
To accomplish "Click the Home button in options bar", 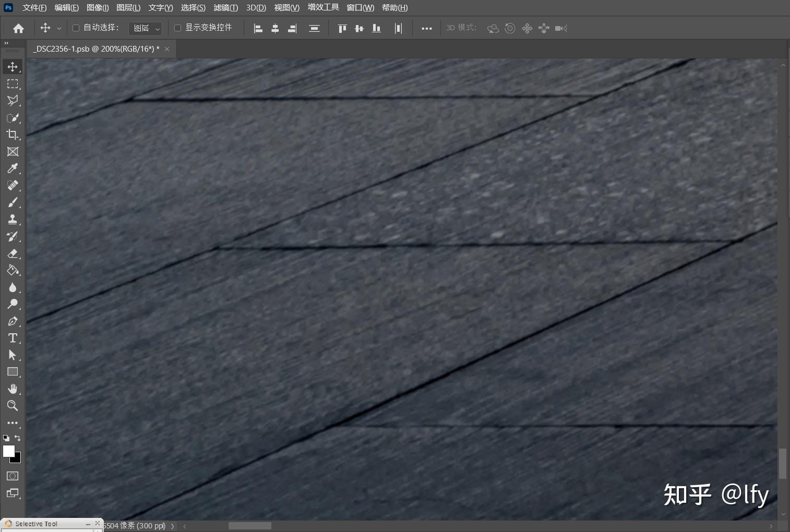I will [19, 29].
